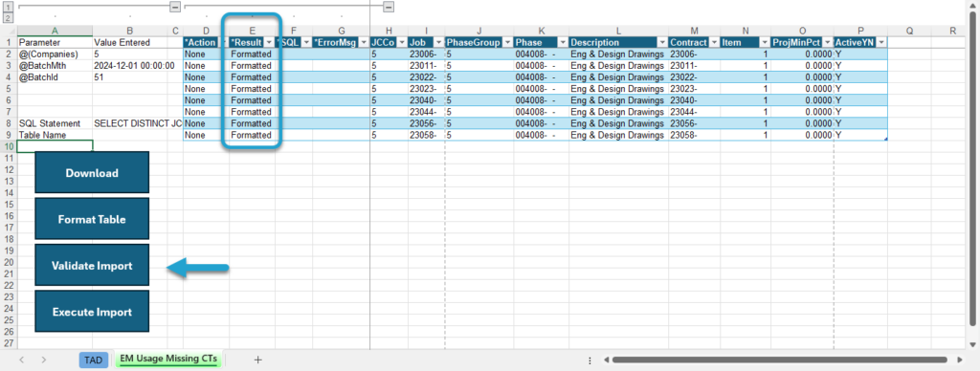The height and width of the screenshot is (371, 980).
Task: Click the '2024-12-01 00:00:00' cell
Action: (130, 66)
